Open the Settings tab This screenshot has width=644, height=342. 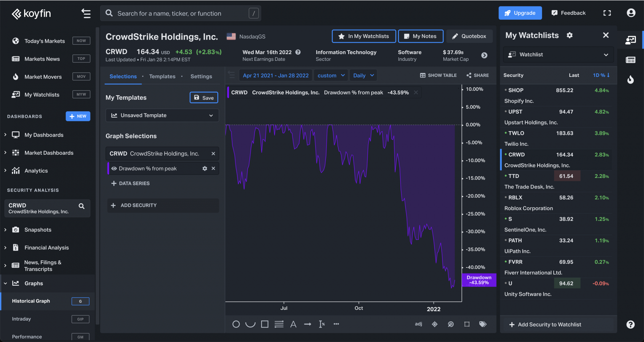tap(201, 77)
